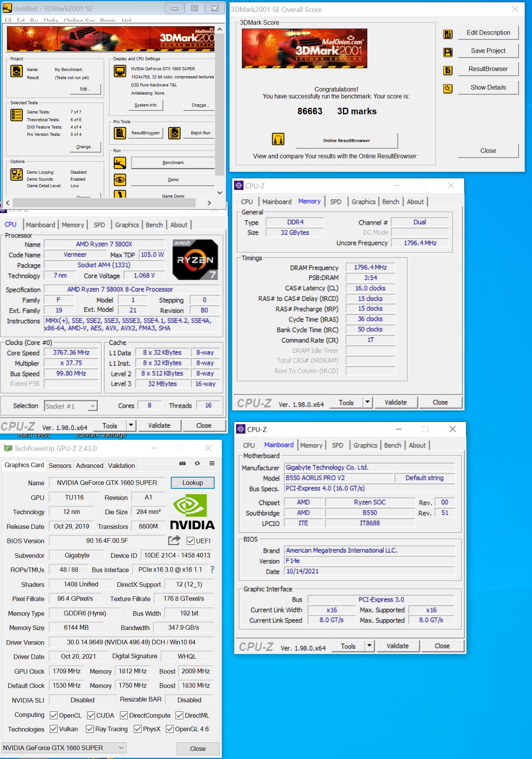Switch to Sensors tab in GPU-Z
The image size is (532, 759).
pos(60,466)
